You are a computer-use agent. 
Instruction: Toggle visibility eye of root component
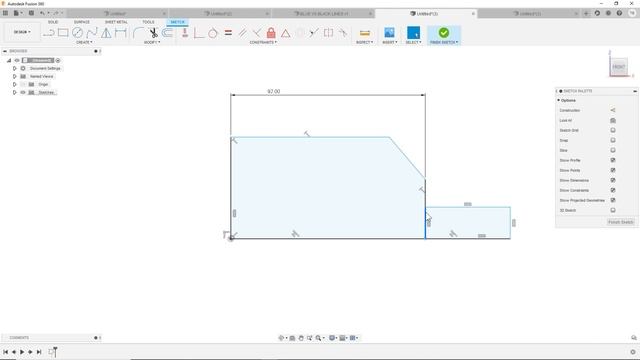(17, 60)
